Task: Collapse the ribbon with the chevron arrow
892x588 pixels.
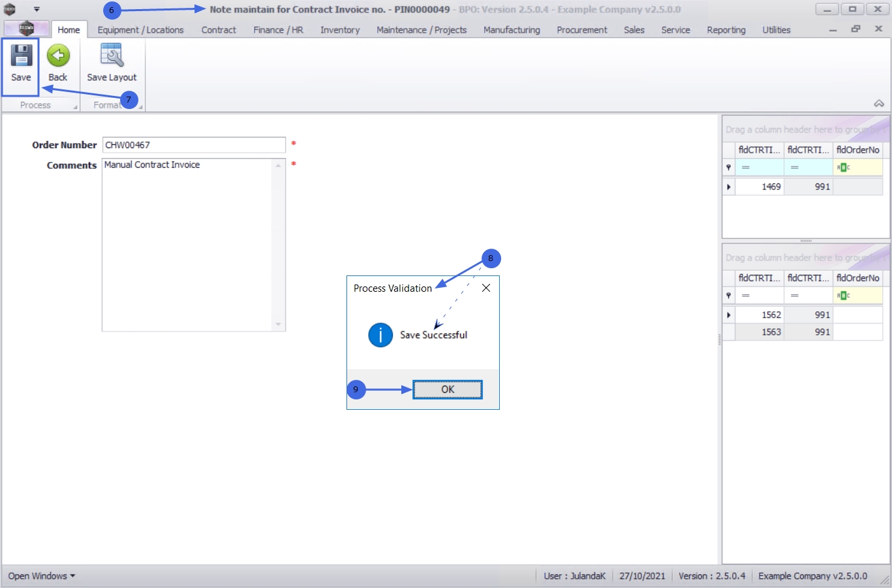Action: pyautogui.click(x=879, y=104)
